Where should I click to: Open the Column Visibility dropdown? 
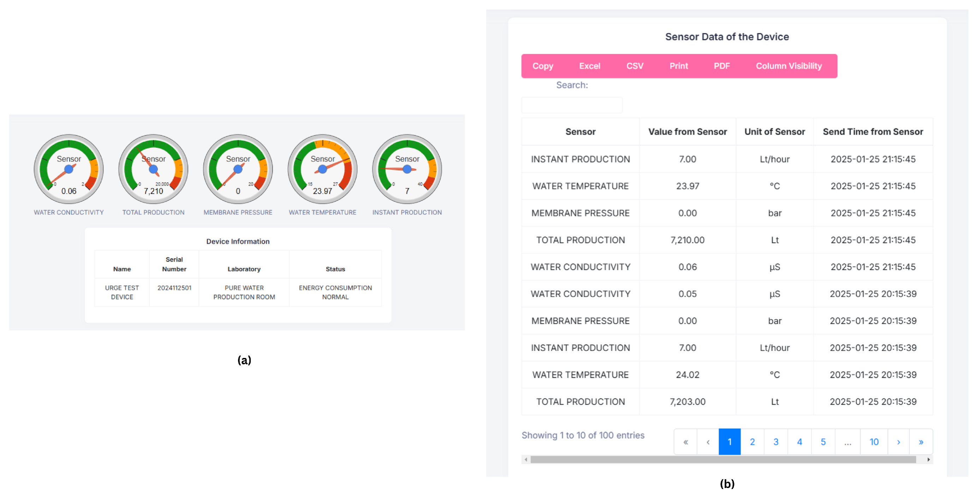788,66
